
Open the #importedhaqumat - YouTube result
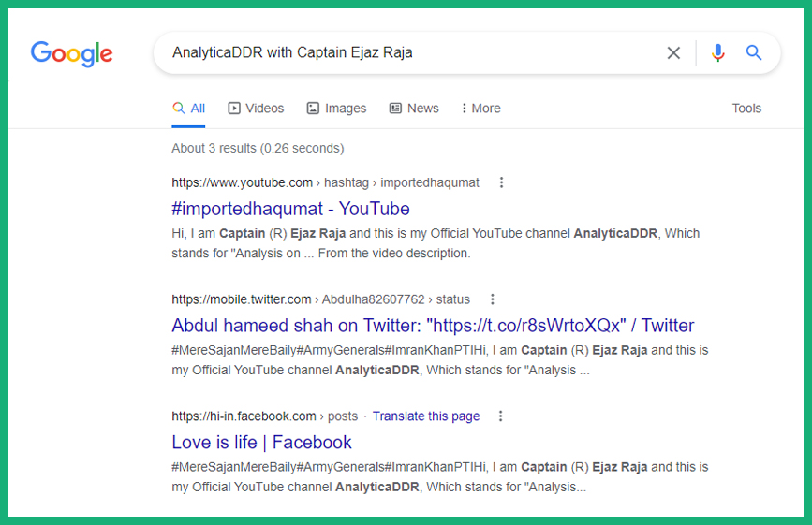290,209
